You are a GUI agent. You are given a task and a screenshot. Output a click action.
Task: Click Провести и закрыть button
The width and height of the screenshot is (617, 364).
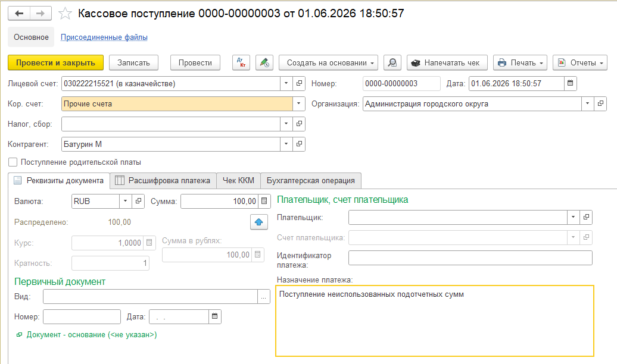point(55,63)
